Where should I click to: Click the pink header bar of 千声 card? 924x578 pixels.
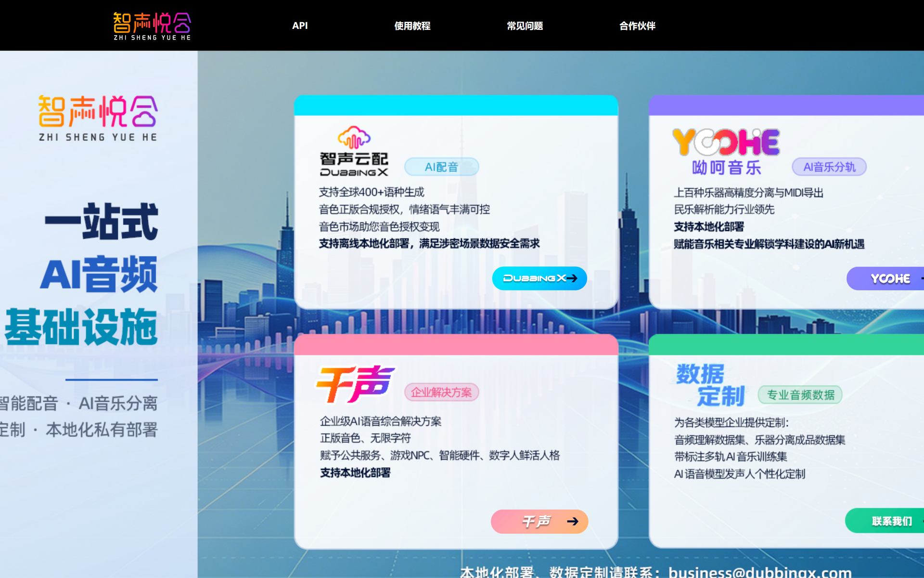[456, 345]
